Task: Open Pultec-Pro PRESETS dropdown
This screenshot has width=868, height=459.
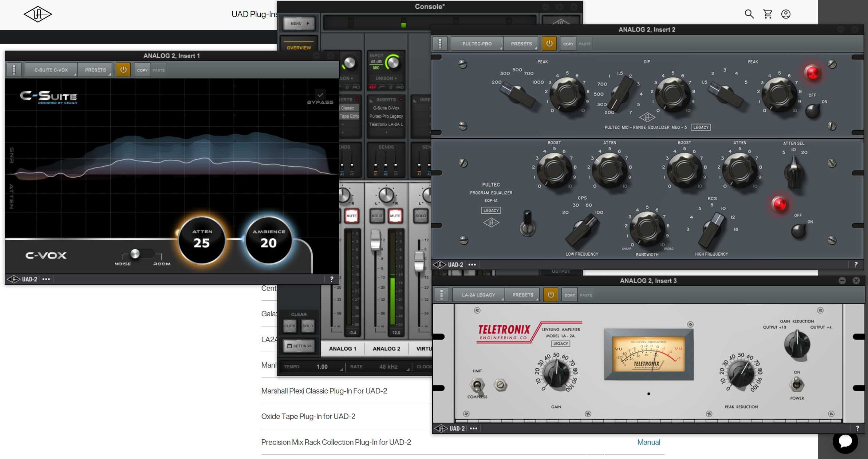Action: (x=521, y=43)
